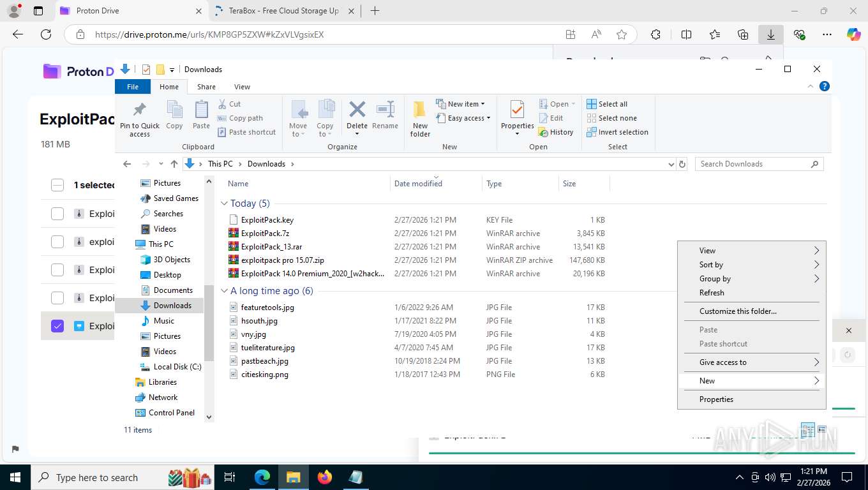Choose Properties in the context menu
The image size is (868, 490).
752,399
